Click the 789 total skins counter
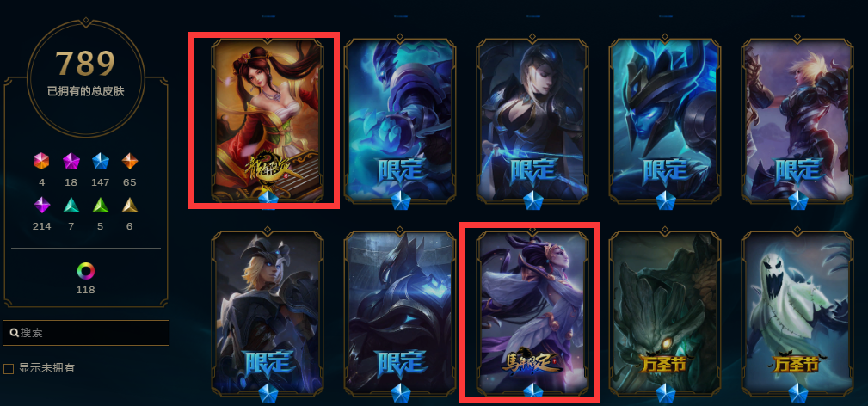 [x=85, y=64]
